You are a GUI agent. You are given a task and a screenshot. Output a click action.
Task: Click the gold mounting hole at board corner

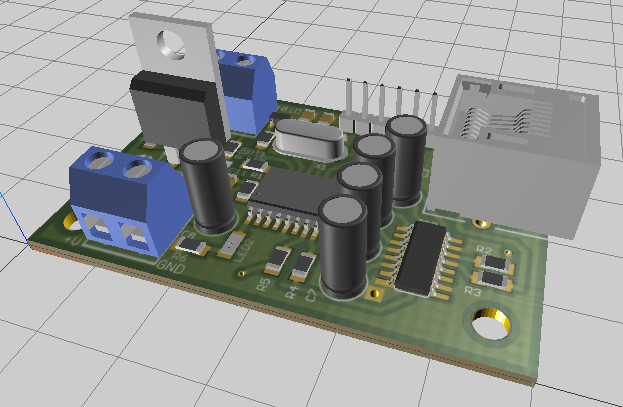(490, 326)
